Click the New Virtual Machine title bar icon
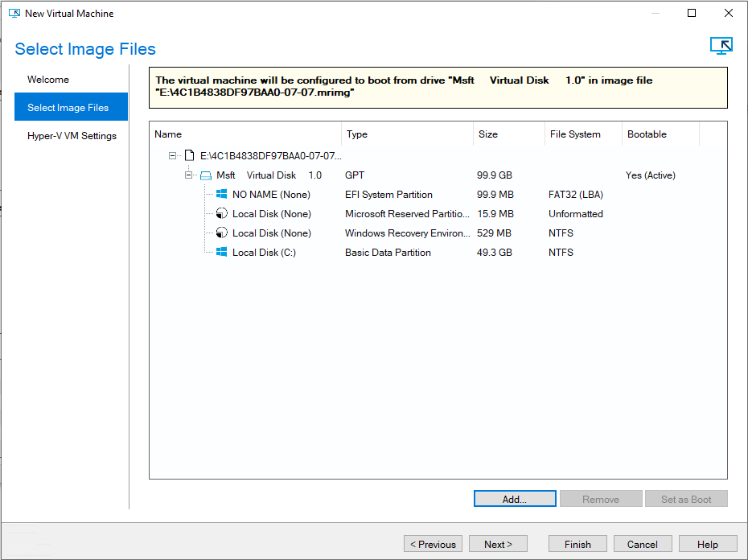 [x=14, y=14]
